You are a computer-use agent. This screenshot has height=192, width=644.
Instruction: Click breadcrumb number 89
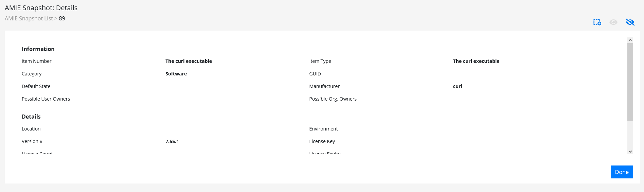click(x=62, y=18)
